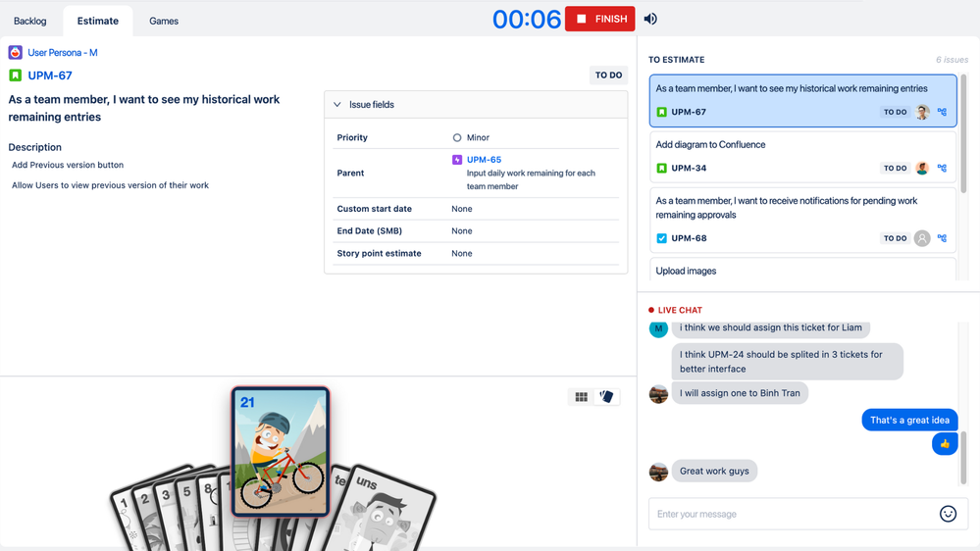Open the Estimate tab
Screen dimensions: 980x551
click(x=97, y=21)
